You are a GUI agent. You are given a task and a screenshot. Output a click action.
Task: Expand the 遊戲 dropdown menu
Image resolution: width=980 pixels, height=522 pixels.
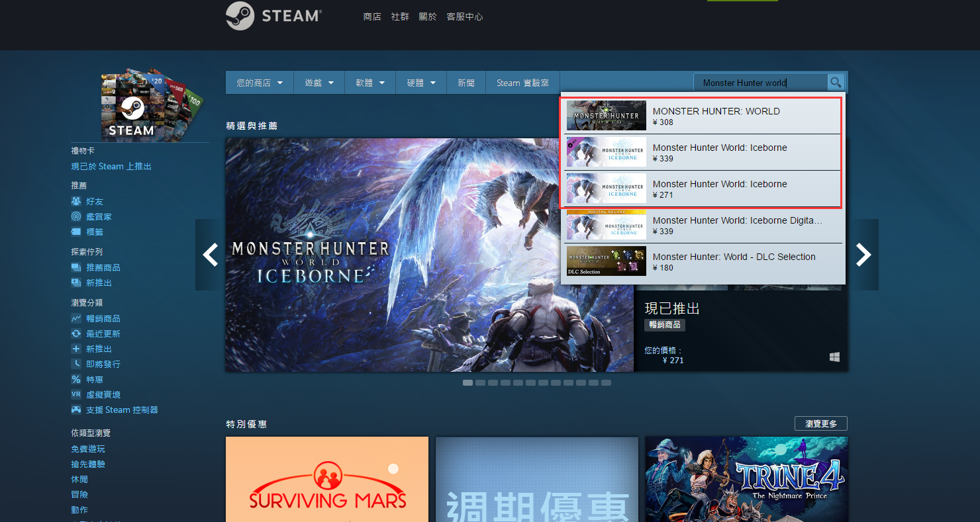319,83
